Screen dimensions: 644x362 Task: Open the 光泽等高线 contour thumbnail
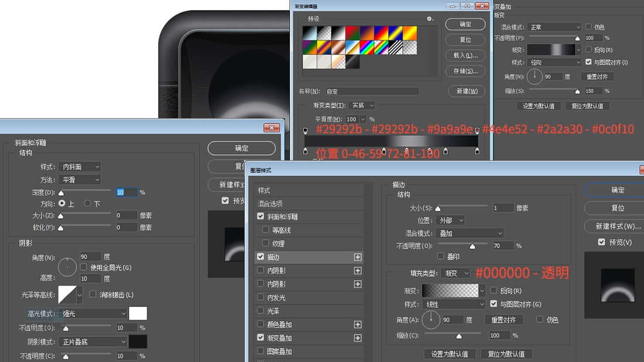point(67,295)
